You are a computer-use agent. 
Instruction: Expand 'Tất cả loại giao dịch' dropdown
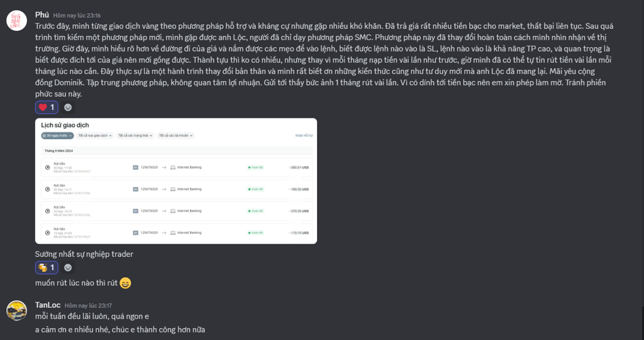click(x=95, y=135)
